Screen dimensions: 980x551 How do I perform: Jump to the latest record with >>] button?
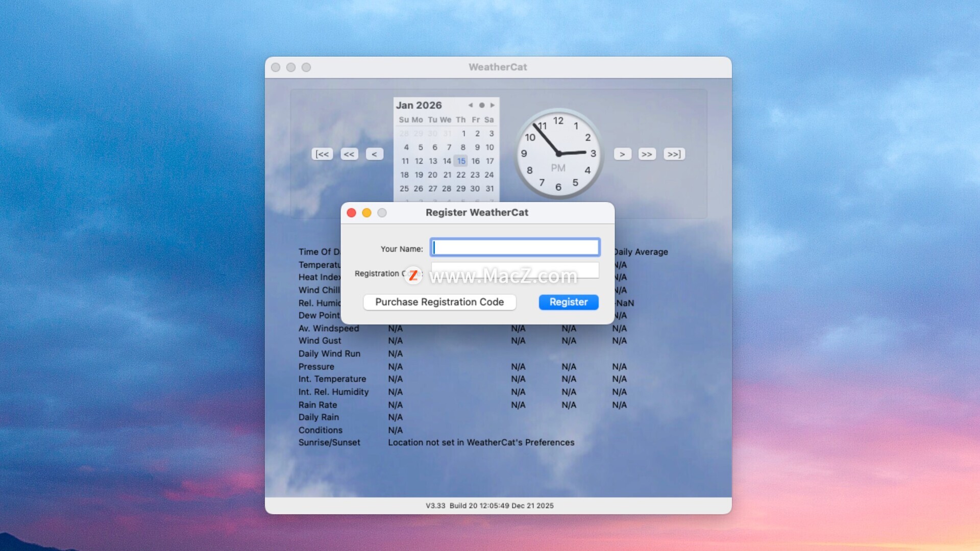coord(674,154)
